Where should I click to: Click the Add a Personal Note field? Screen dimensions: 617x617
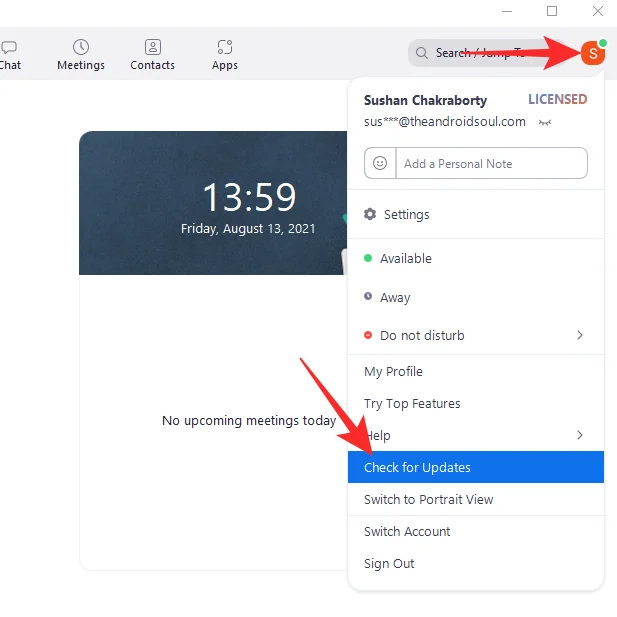pos(490,163)
